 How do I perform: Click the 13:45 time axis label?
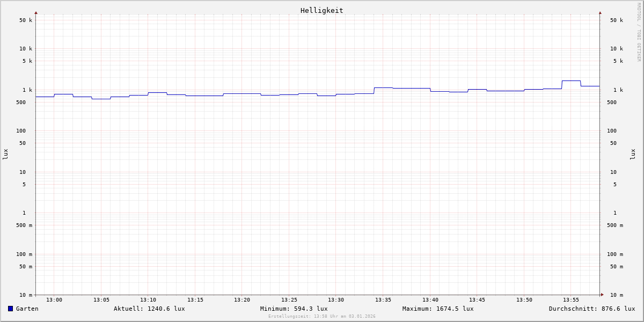pos(477,300)
